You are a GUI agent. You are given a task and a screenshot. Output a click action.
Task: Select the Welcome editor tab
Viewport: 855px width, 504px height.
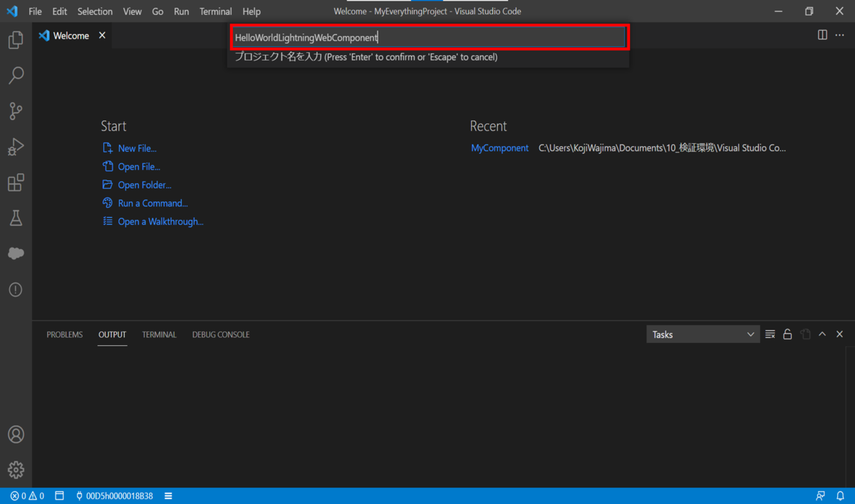[71, 36]
